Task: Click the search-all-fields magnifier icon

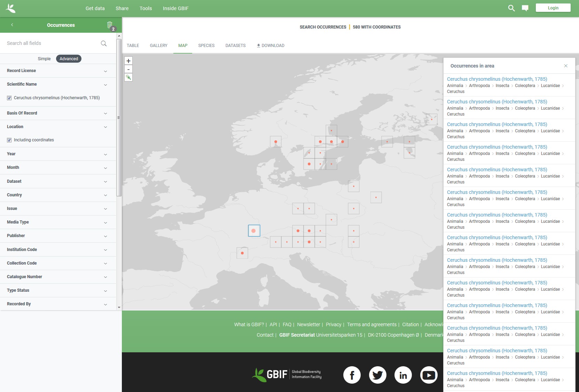Action: tap(104, 43)
